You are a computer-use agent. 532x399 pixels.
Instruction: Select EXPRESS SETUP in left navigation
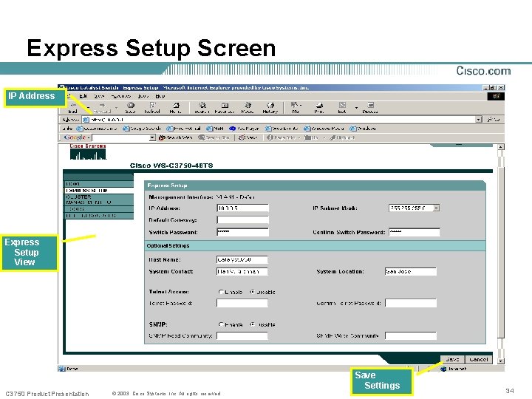click(99, 191)
